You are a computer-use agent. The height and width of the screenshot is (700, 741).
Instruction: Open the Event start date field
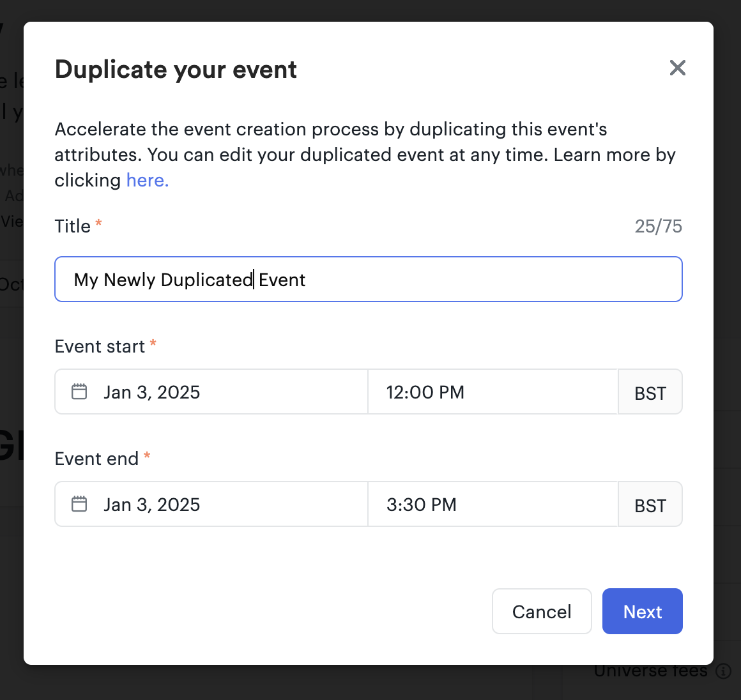tap(211, 392)
